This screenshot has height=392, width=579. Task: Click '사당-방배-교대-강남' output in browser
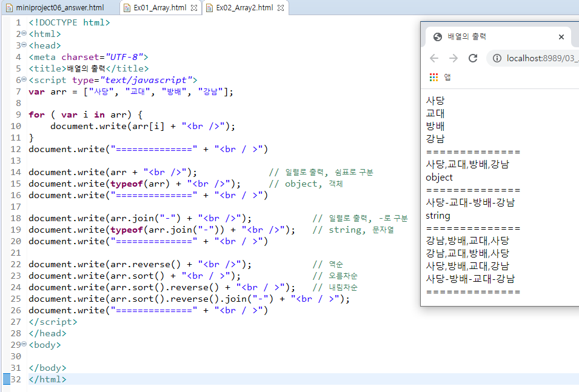(470, 279)
